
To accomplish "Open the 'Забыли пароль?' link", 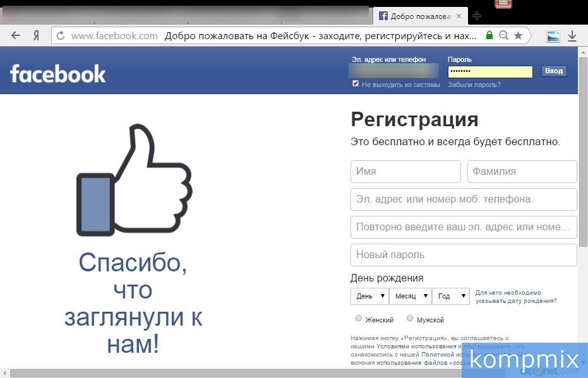I will (474, 85).
